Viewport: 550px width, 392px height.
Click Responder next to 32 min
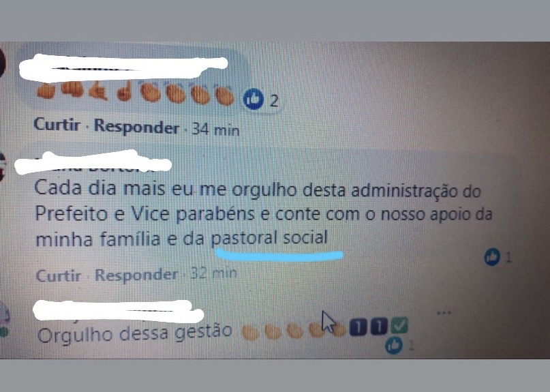click(x=136, y=275)
